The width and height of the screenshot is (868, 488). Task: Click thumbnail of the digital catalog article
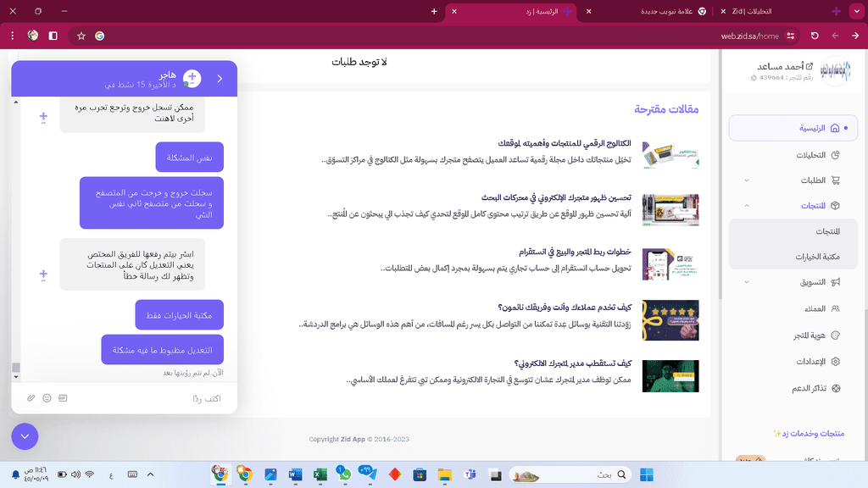[x=670, y=155]
